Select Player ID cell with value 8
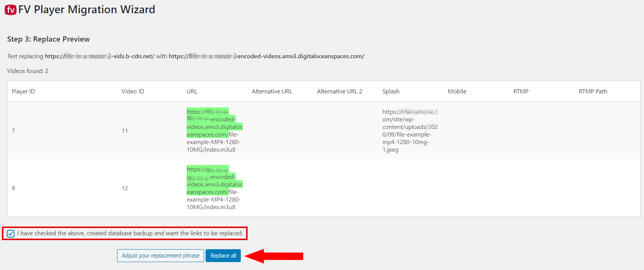644x270 pixels. point(14,188)
